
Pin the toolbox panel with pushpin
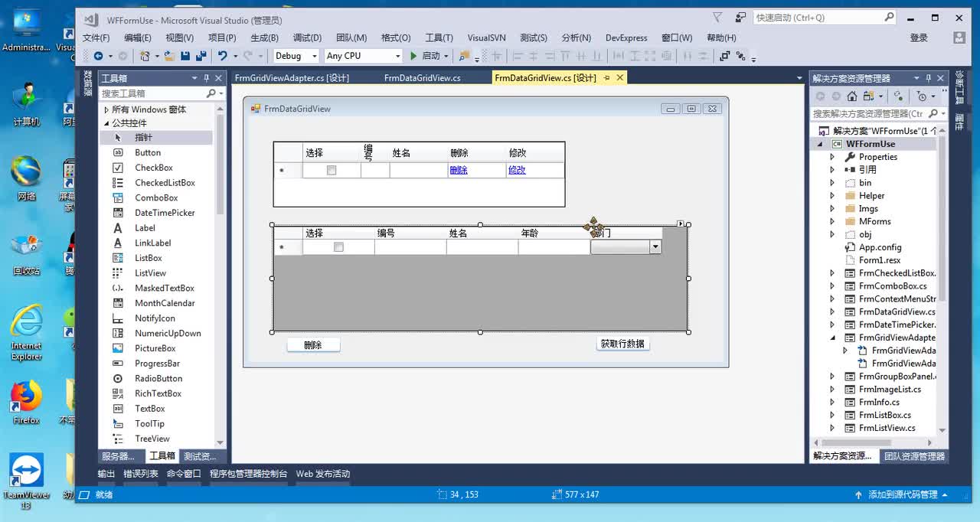pyautogui.click(x=207, y=78)
